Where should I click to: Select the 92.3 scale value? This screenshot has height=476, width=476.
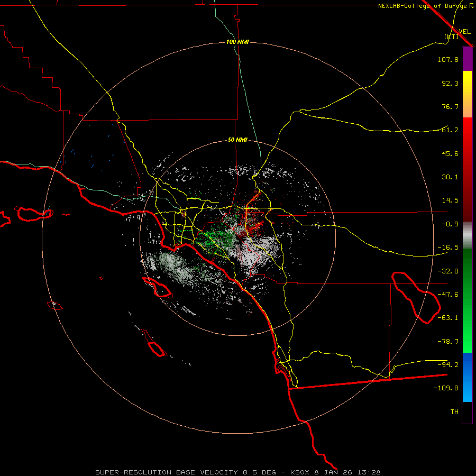point(450,83)
